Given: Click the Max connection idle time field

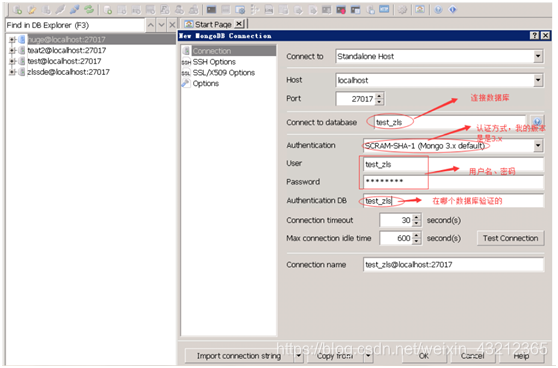Looking at the screenshot, I should [x=396, y=238].
